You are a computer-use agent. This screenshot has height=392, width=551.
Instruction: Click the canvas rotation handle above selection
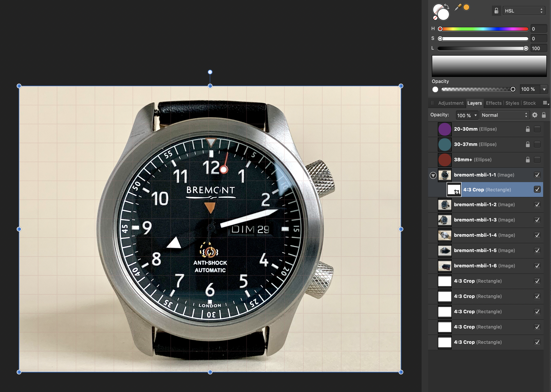coord(210,72)
